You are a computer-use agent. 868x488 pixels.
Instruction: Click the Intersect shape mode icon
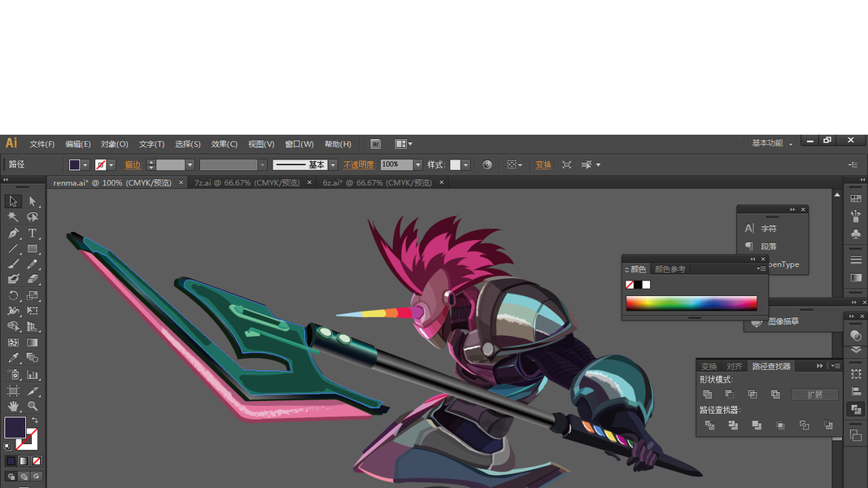752,394
